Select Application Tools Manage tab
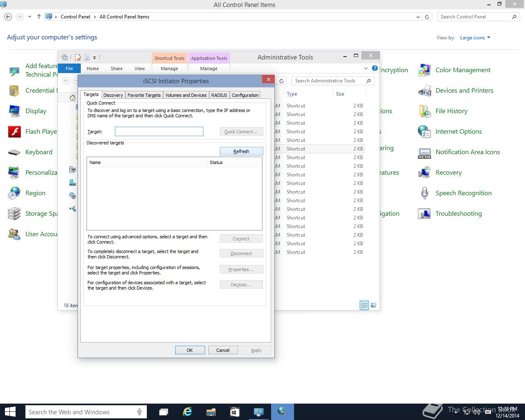Viewport: 525px width, 420px height. [209, 68]
